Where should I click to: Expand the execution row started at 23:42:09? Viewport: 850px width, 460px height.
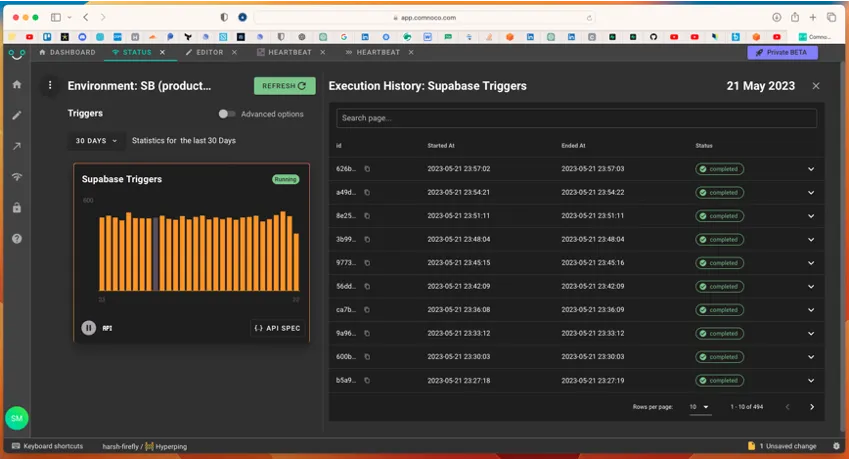(x=810, y=286)
